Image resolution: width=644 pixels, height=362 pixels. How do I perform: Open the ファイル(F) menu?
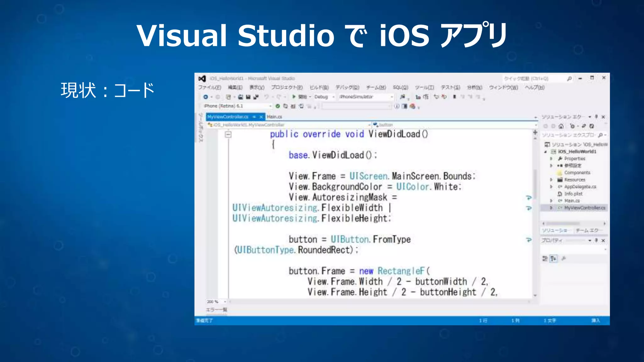pyautogui.click(x=210, y=87)
